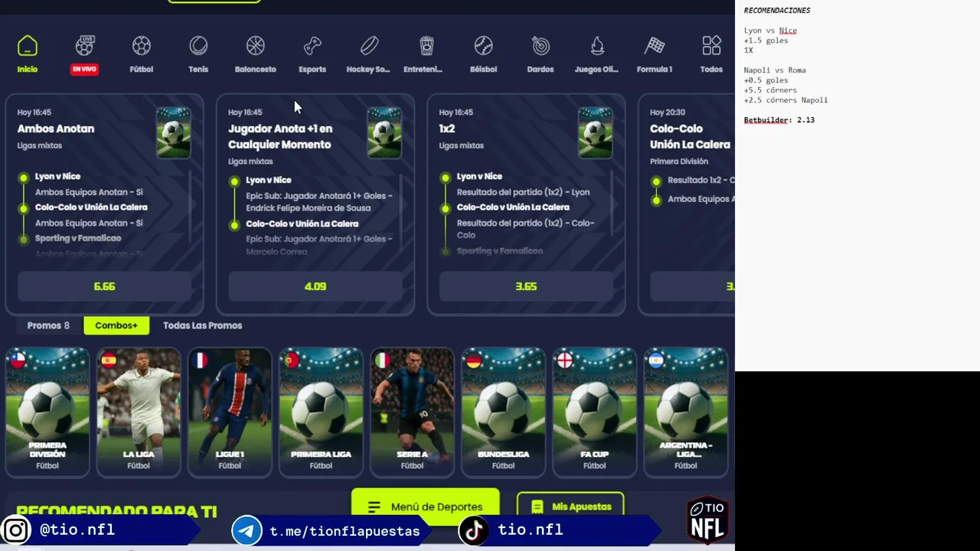Click the RECOMENDACIONES heading in notes

pyautogui.click(x=777, y=11)
